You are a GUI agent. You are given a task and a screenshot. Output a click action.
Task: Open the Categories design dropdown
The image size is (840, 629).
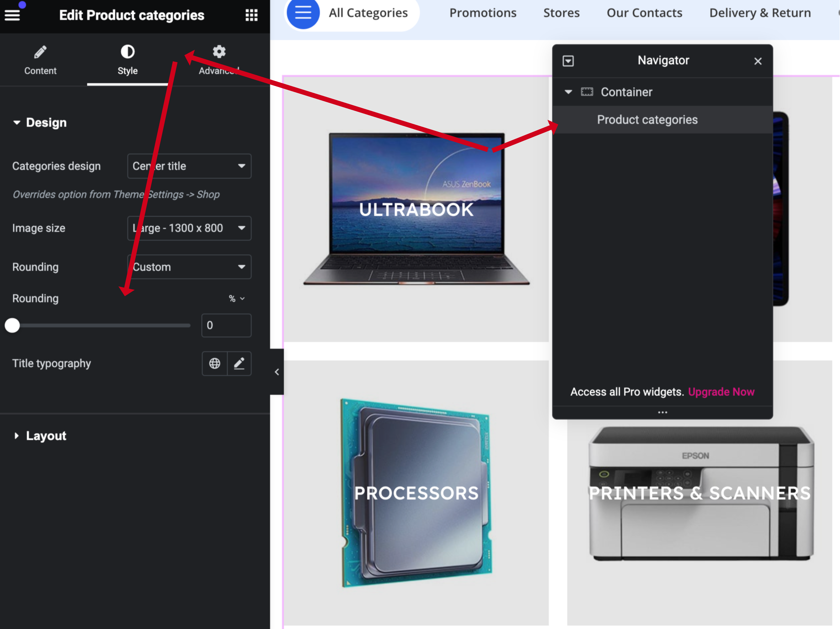coord(189,166)
